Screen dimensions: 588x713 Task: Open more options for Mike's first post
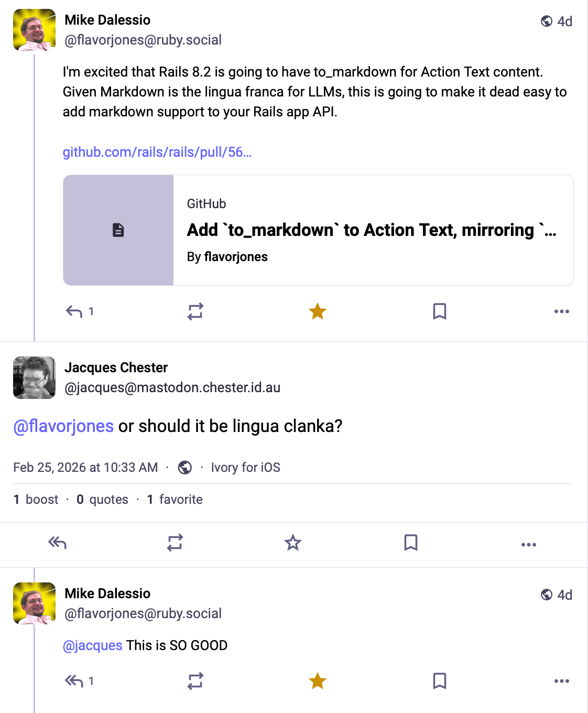pos(561,311)
